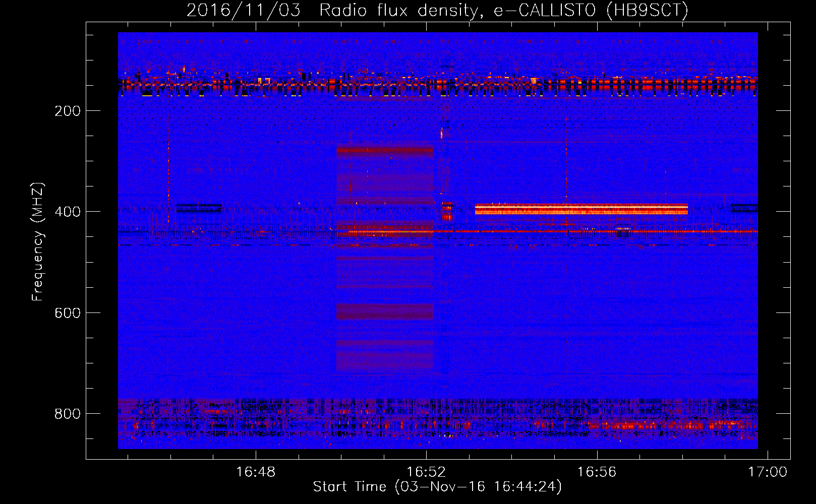816x504 pixels.
Task: Click the dark red band near 600 MHz
Action: coord(385,311)
